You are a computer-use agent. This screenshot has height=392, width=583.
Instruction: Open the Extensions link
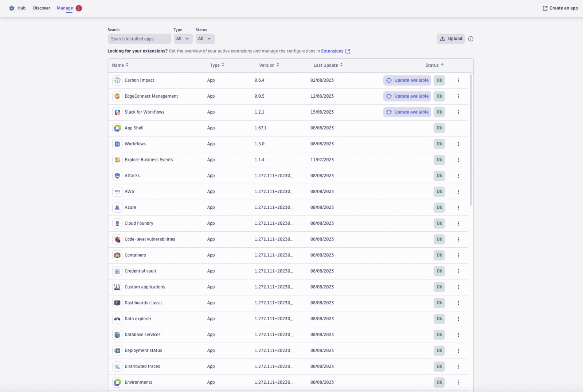pos(332,51)
